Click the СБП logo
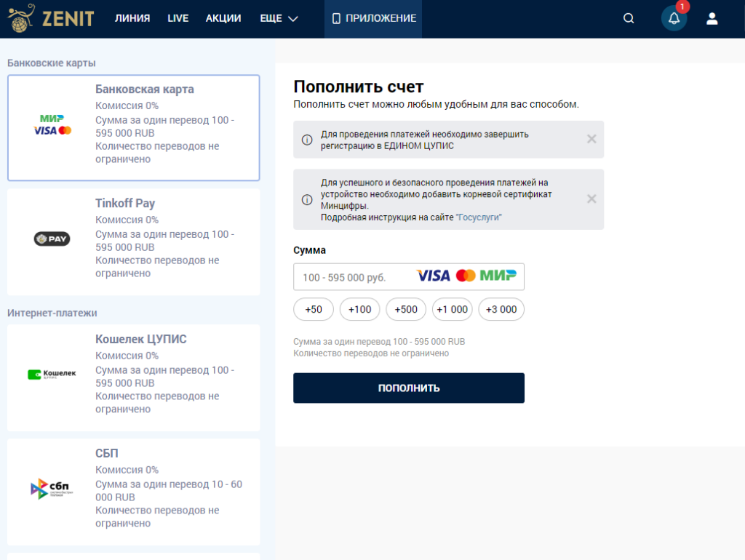Image resolution: width=745 pixels, height=560 pixels. click(x=52, y=488)
